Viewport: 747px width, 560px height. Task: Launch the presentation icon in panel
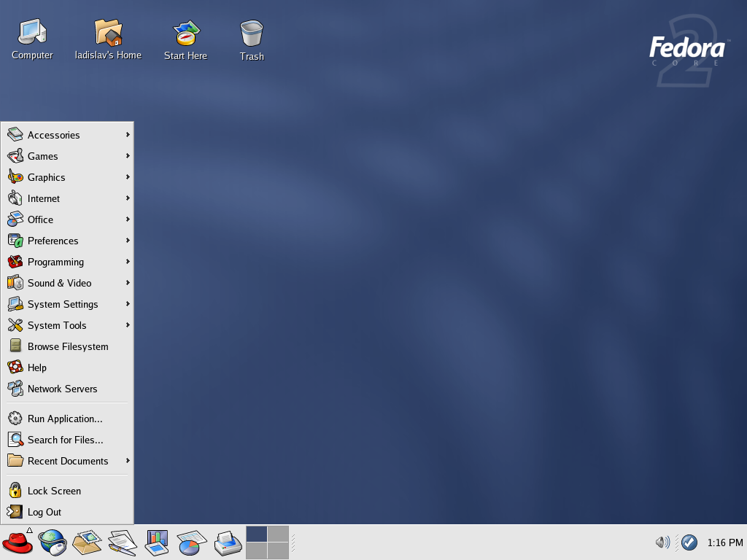coord(158,542)
